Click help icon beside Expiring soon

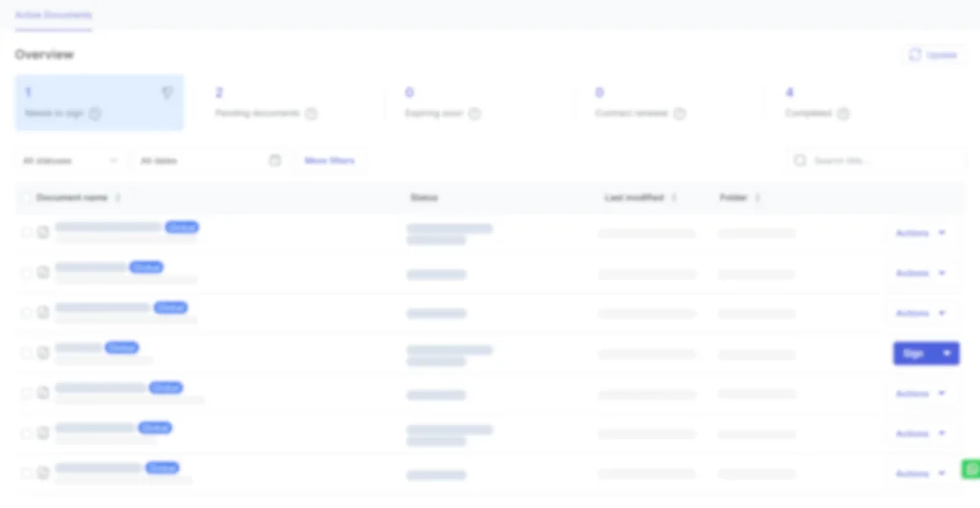point(475,114)
